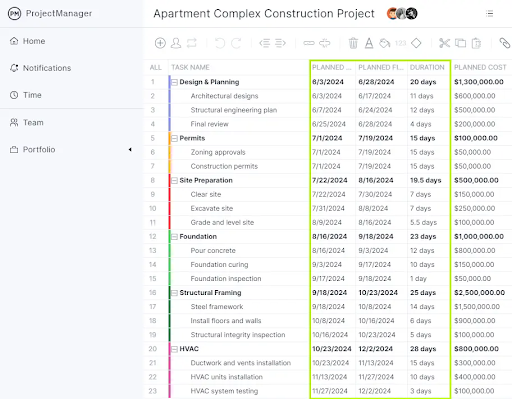Expand the Portfolio arrow in sidebar

click(x=130, y=149)
